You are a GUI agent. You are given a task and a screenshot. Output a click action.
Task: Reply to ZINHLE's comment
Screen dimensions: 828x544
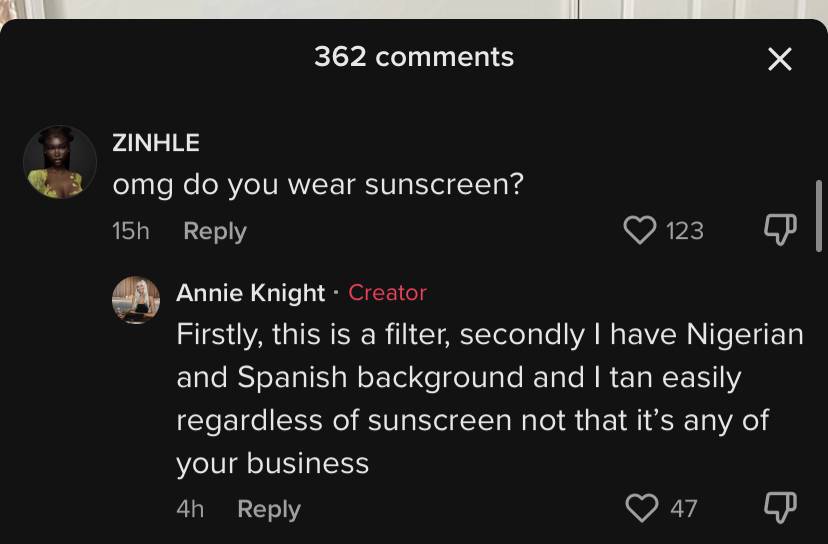[x=215, y=231]
